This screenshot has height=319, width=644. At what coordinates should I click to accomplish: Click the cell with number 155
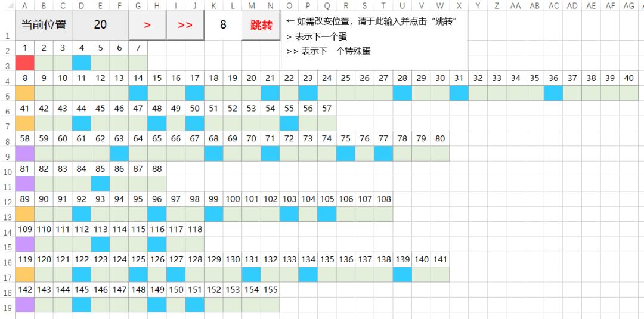tap(270, 289)
